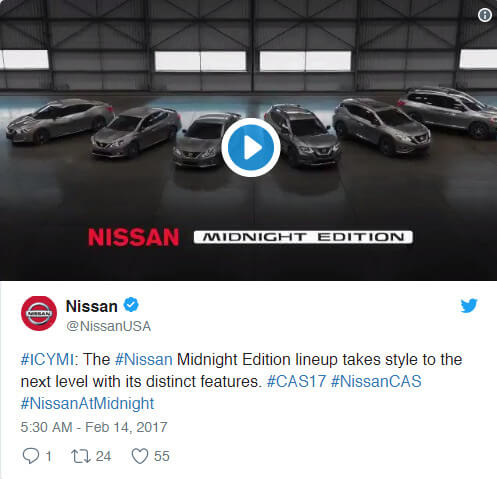Open the info icon on video corner
497x479 pixels.
point(485,15)
